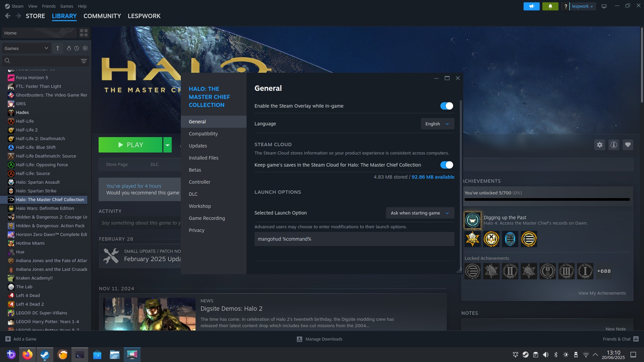Image resolution: width=644 pixels, height=362 pixels.
Task: Click the library search magnifier icon
Action: pos(7,61)
